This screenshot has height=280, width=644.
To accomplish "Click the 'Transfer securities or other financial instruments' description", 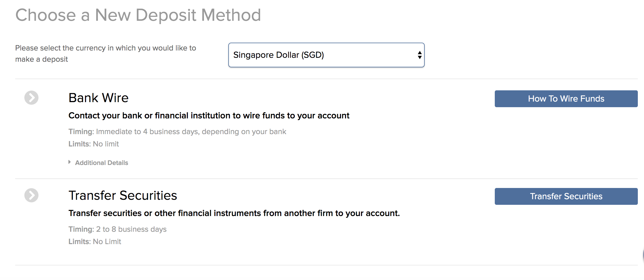I will (x=234, y=213).
